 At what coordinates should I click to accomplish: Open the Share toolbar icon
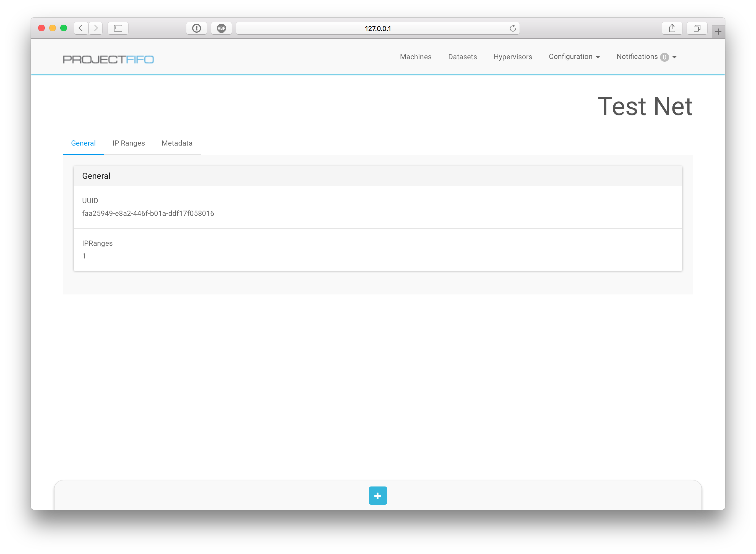pyautogui.click(x=672, y=28)
